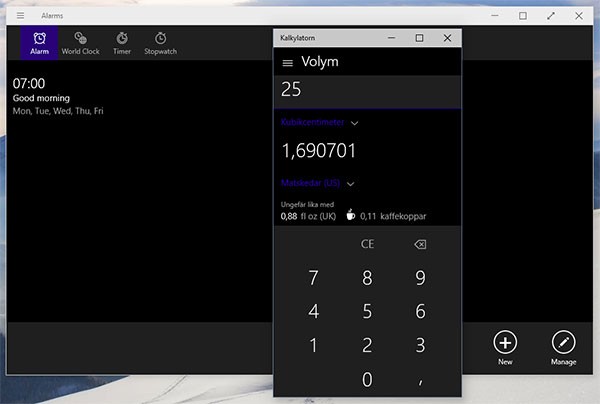The height and width of the screenshot is (404, 600).
Task: Tap digit 1 on the keypad
Action: pos(313,345)
